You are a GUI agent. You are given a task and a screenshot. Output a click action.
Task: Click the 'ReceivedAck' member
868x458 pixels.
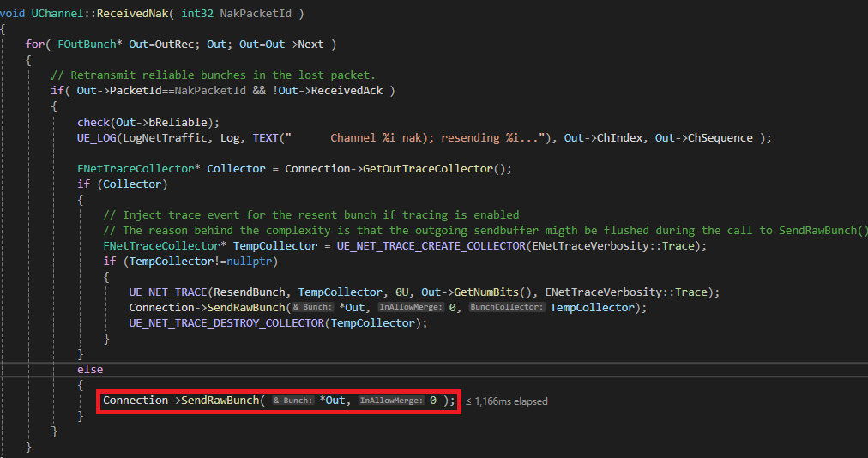(347, 91)
